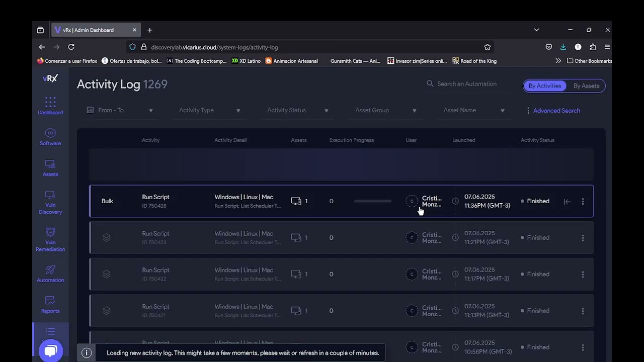Image resolution: width=644 pixels, height=362 pixels.
Task: Open Animacion Artesanal bookmark
Action: 292,61
